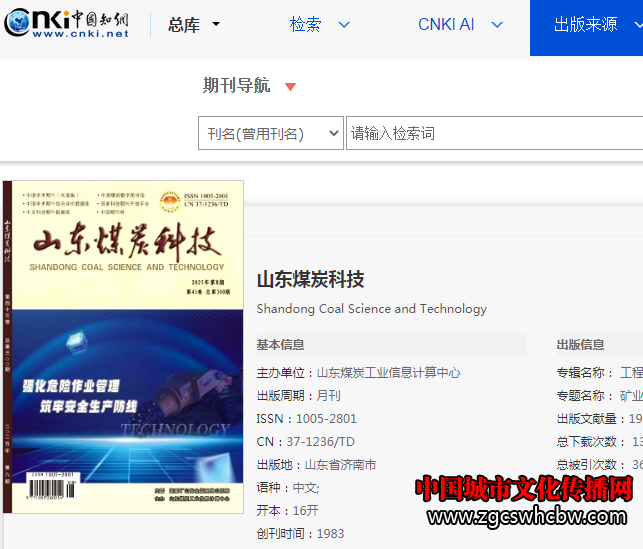Click the chevron icon next to 检索
The height and width of the screenshot is (549, 643).
click(x=344, y=25)
